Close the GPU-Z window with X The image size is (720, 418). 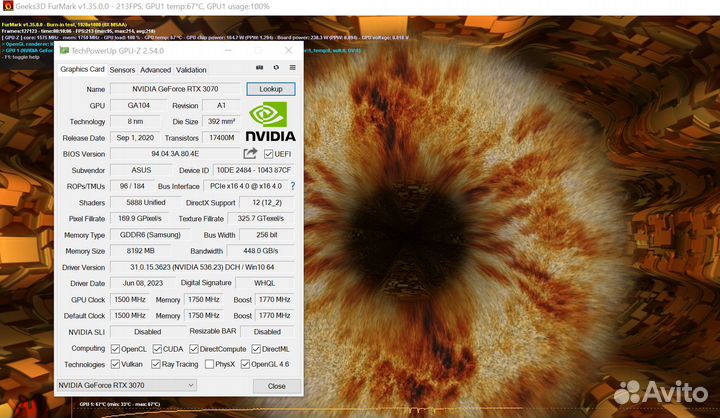pyautogui.click(x=288, y=50)
